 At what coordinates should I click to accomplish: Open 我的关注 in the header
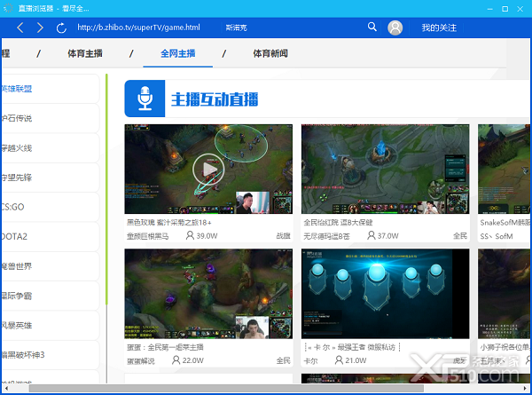coord(439,28)
